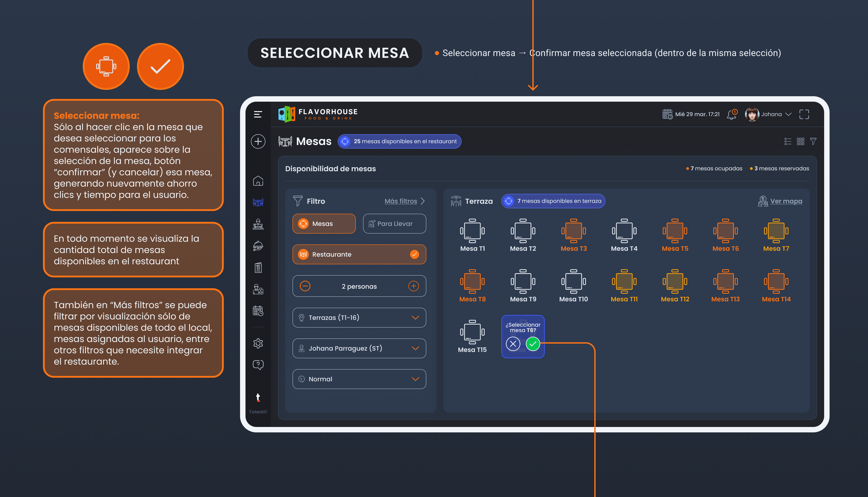This screenshot has height=497, width=868.
Task: Click the Más filtros link
Action: pyautogui.click(x=401, y=201)
